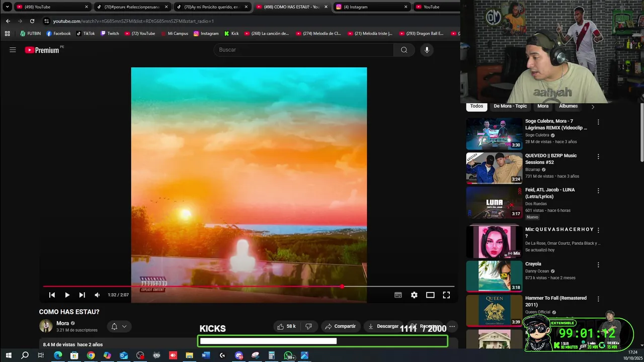The image size is (644, 362).
Task: Open options for QUEVEDO BZRP Sessions video
Action: [598, 157]
